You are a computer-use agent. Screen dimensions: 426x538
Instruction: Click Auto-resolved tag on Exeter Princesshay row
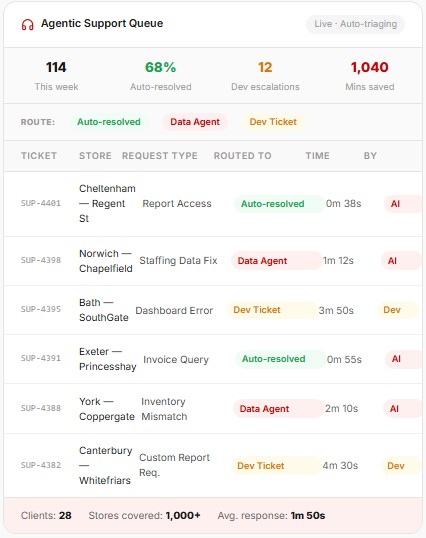tap(280, 359)
